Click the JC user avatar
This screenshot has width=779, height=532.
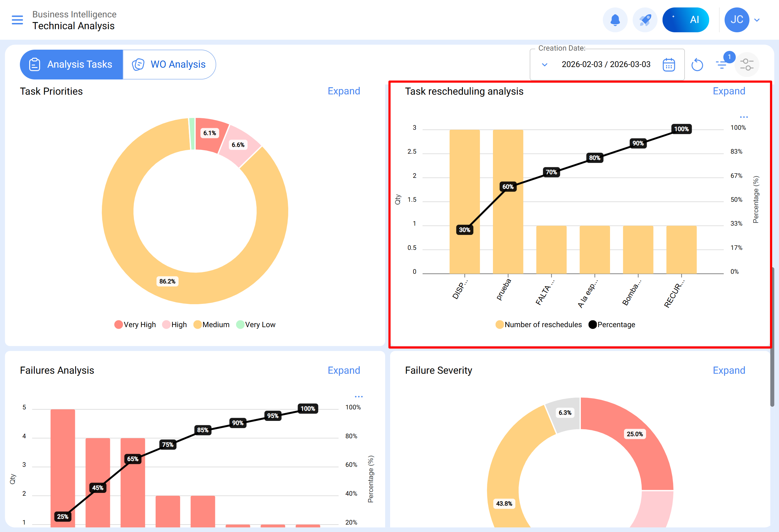(x=736, y=20)
